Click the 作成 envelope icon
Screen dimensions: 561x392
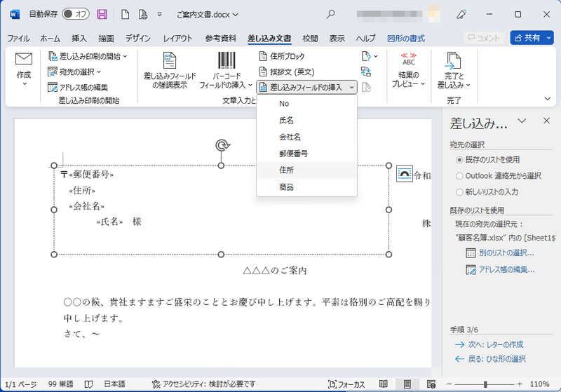click(24, 60)
